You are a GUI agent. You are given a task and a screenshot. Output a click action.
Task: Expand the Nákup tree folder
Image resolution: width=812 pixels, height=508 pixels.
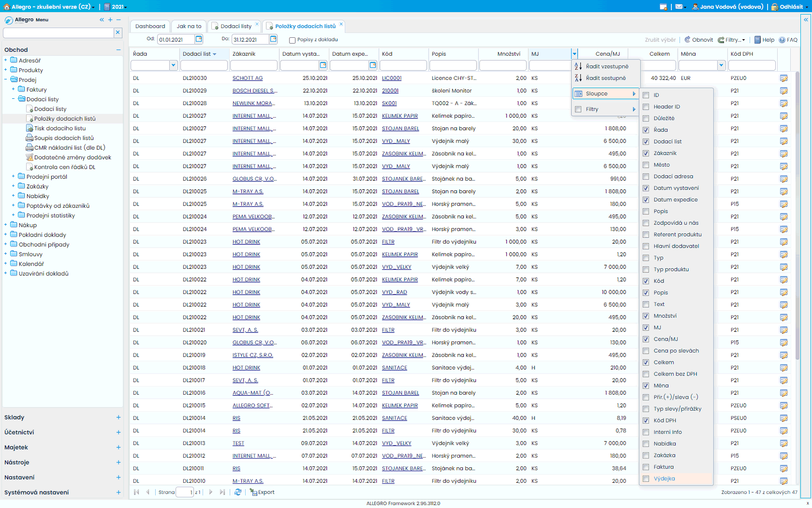tap(5, 225)
